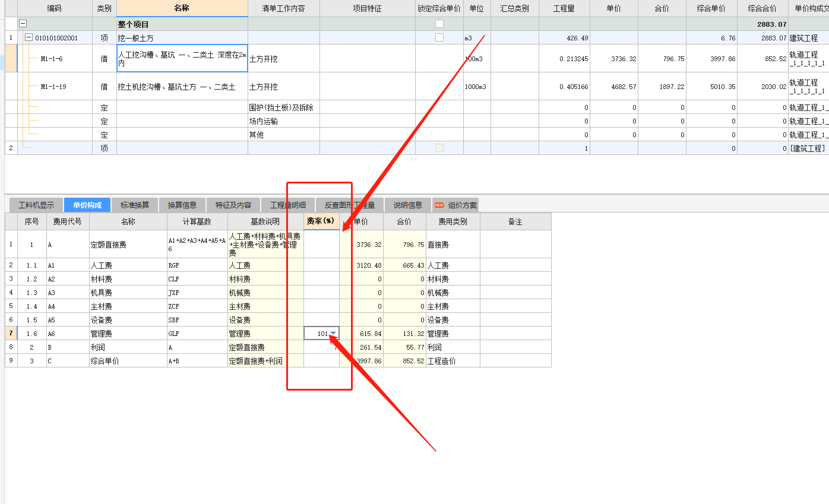Click the 0.405166 quantity cell
829x504 pixels.
(x=564, y=87)
